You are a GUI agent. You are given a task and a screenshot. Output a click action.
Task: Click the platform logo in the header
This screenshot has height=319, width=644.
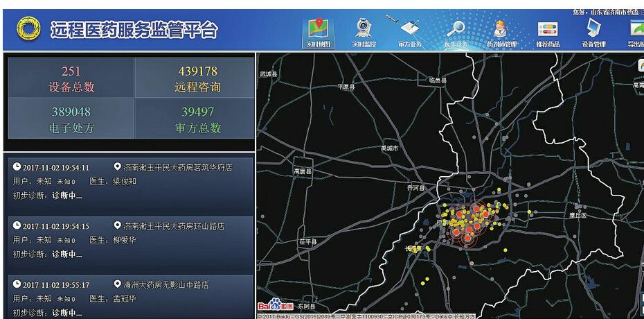[x=28, y=29]
